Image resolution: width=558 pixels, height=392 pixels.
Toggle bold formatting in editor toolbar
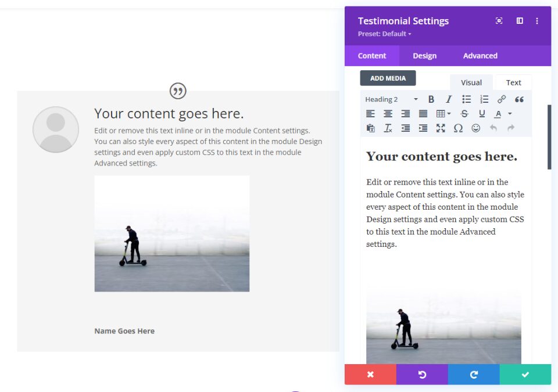431,99
